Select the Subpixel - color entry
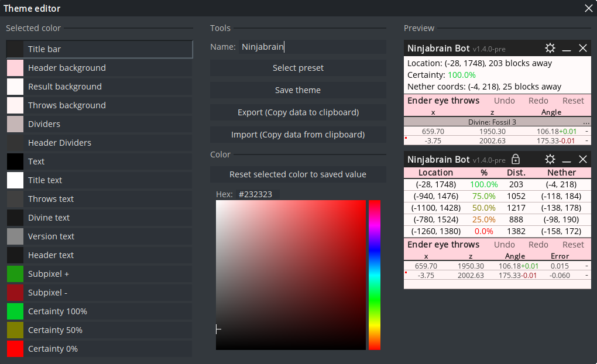This screenshot has width=597, height=364. click(x=99, y=293)
